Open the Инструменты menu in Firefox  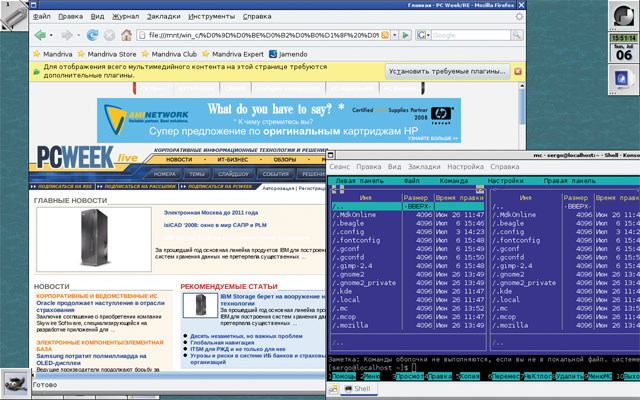pos(211,17)
